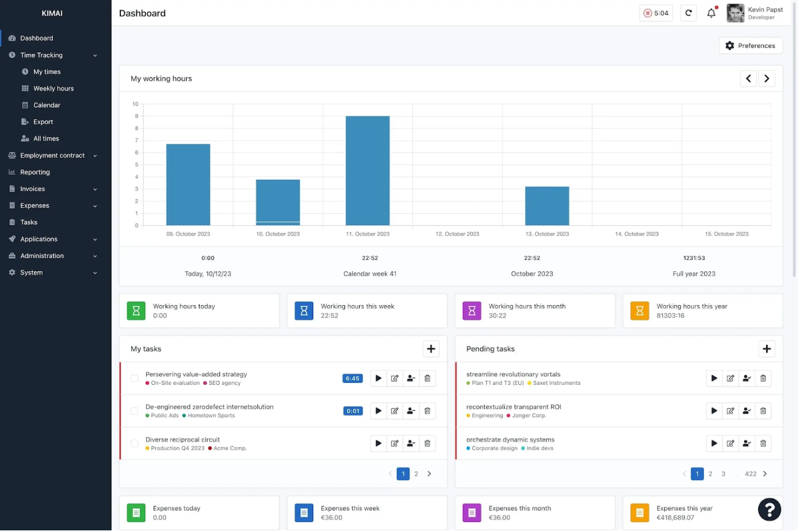This screenshot has width=798, height=532.
Task: Tick the checkbox for Diverse reciprocal circuit
Action: 134,443
